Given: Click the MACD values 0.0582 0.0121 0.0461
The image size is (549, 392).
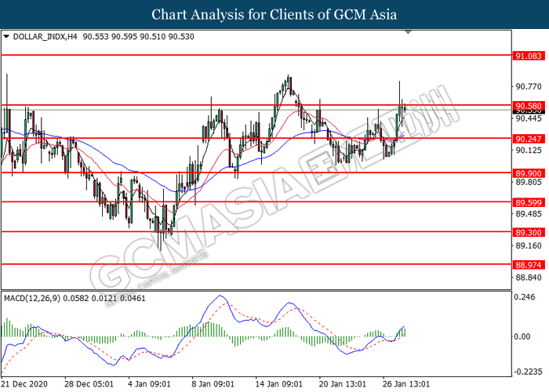Looking at the screenshot, I should (104, 299).
